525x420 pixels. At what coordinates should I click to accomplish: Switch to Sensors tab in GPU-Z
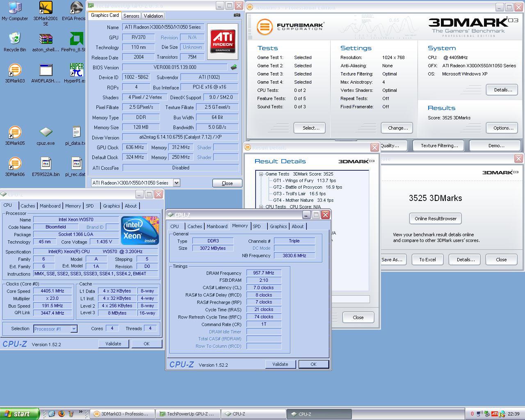pyautogui.click(x=131, y=16)
